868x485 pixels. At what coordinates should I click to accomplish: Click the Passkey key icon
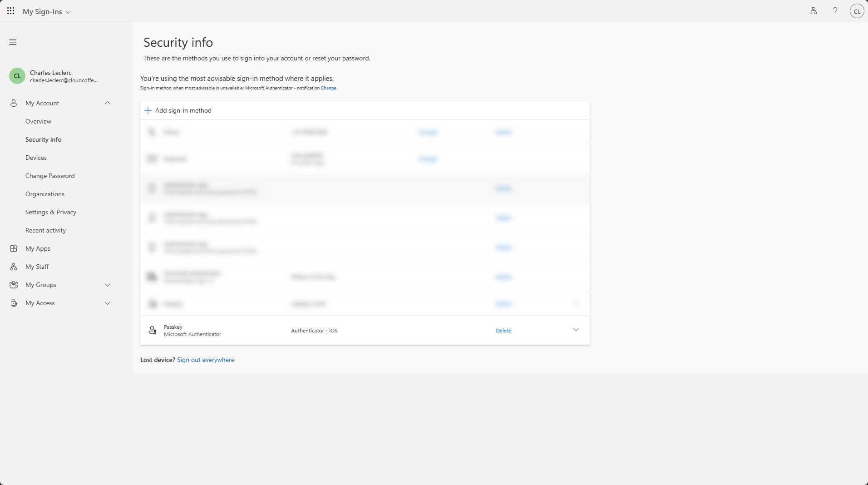point(153,331)
